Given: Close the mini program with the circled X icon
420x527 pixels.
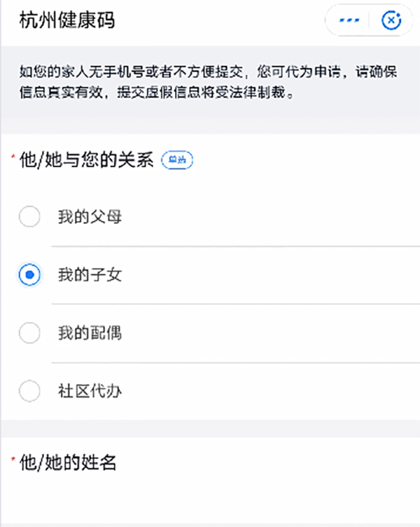Looking at the screenshot, I should tap(391, 20).
